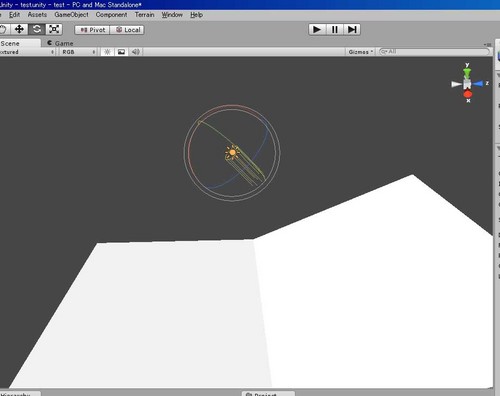Open the GameObject menu
Image resolution: width=500 pixels, height=396 pixels.
click(x=71, y=15)
